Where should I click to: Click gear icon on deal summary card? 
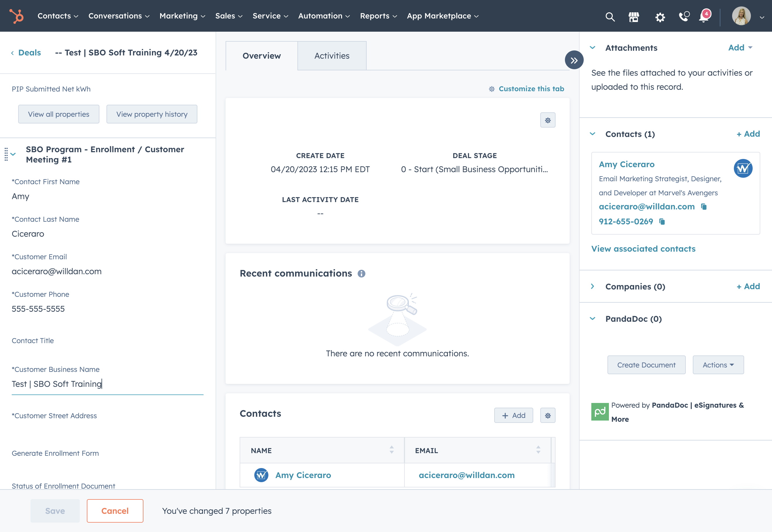click(548, 120)
